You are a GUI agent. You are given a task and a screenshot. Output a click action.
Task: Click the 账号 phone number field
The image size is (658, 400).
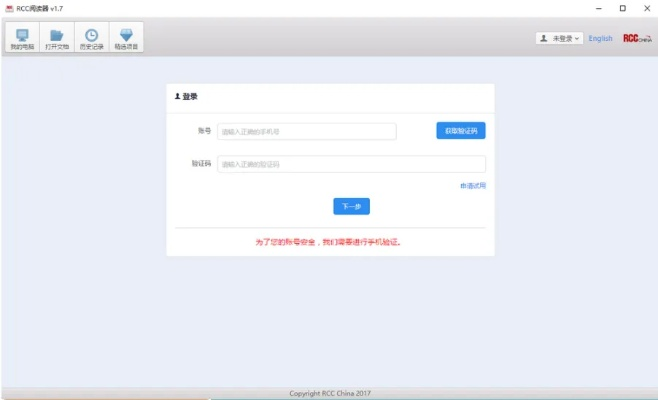pyautogui.click(x=307, y=131)
